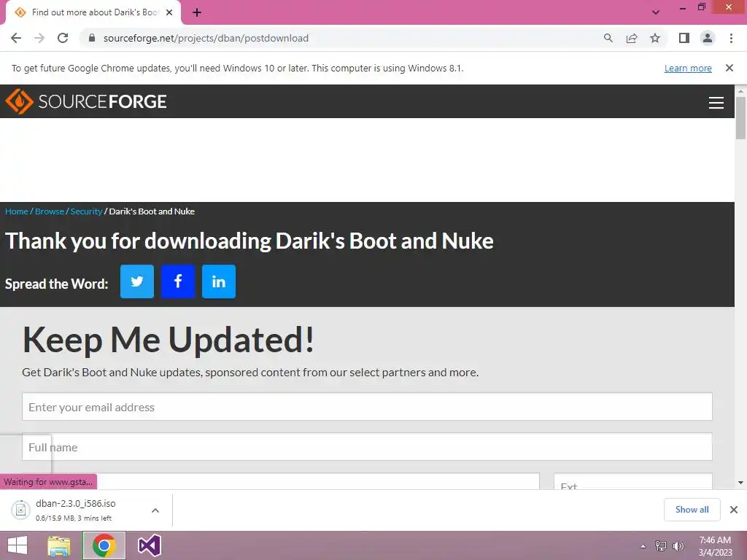Image resolution: width=747 pixels, height=560 pixels.
Task: Share on Twitter
Action: (x=137, y=281)
